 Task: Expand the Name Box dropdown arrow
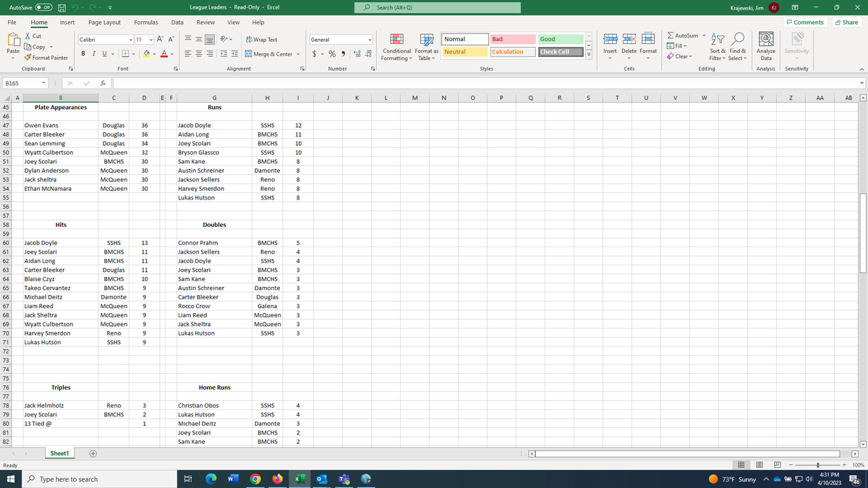43,83
